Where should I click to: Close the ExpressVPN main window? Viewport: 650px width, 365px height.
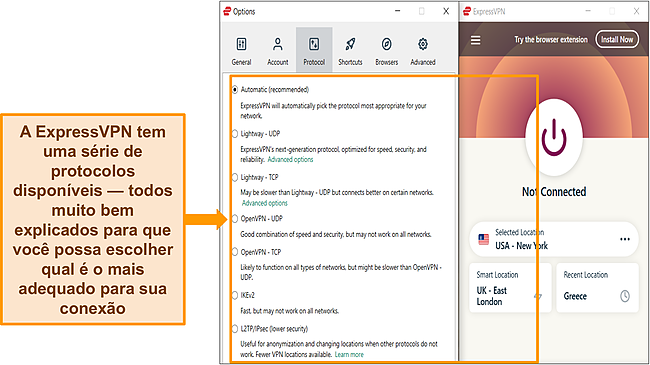click(636, 11)
